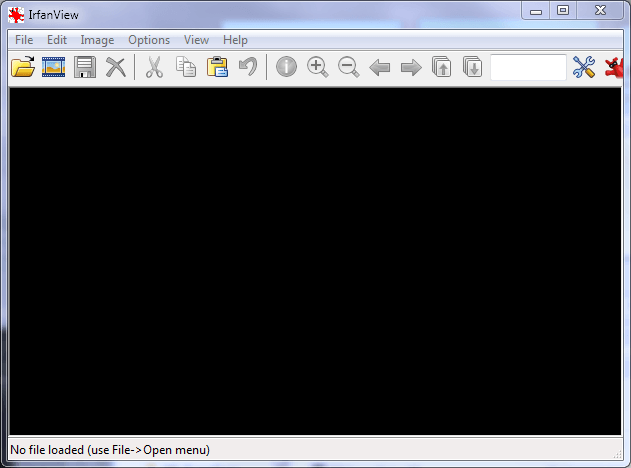
Task: Go to previous file left arrow
Action: pos(379,68)
